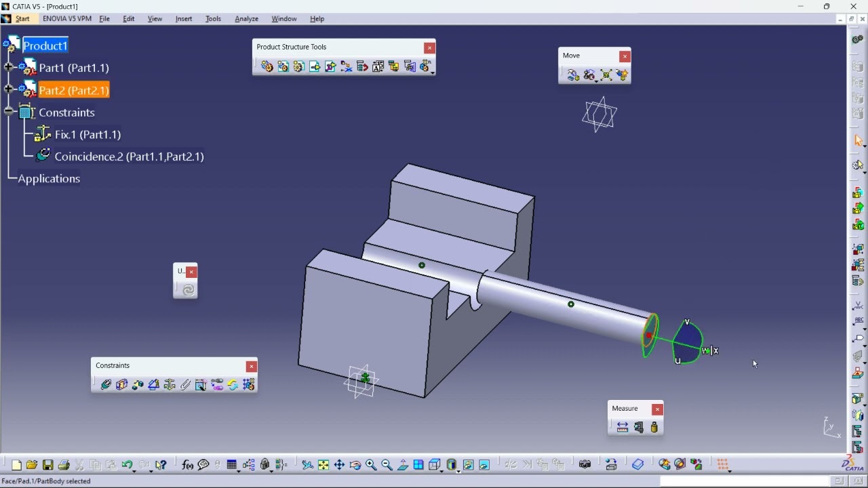Click Generate Numbering icon
This screenshot has width=868, height=488.
click(x=378, y=66)
